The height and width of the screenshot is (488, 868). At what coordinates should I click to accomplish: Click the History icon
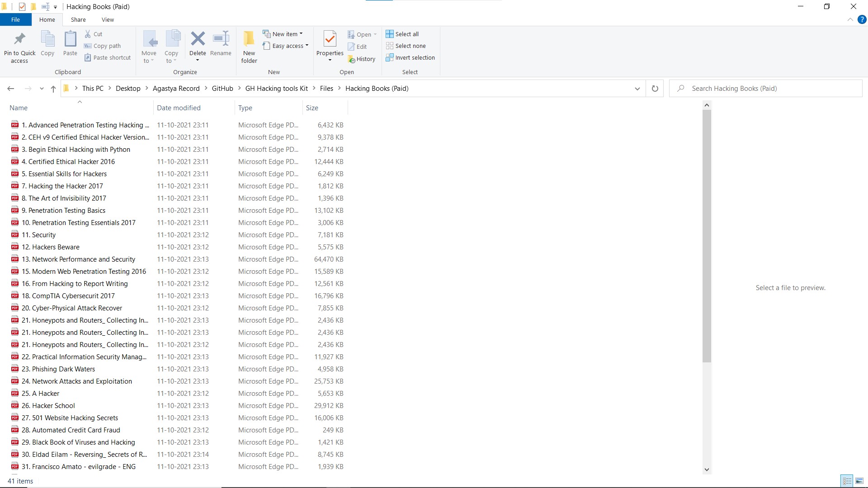pyautogui.click(x=352, y=59)
